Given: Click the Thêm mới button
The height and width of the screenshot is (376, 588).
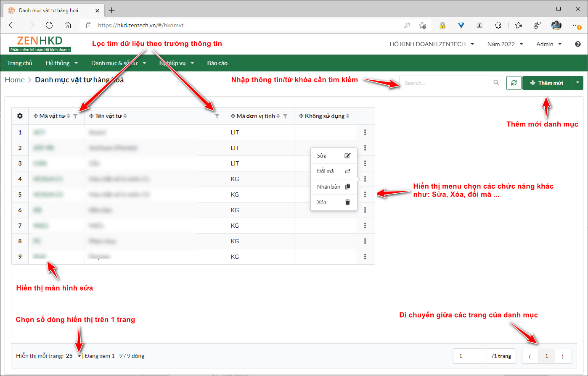Looking at the screenshot, I should tap(547, 83).
